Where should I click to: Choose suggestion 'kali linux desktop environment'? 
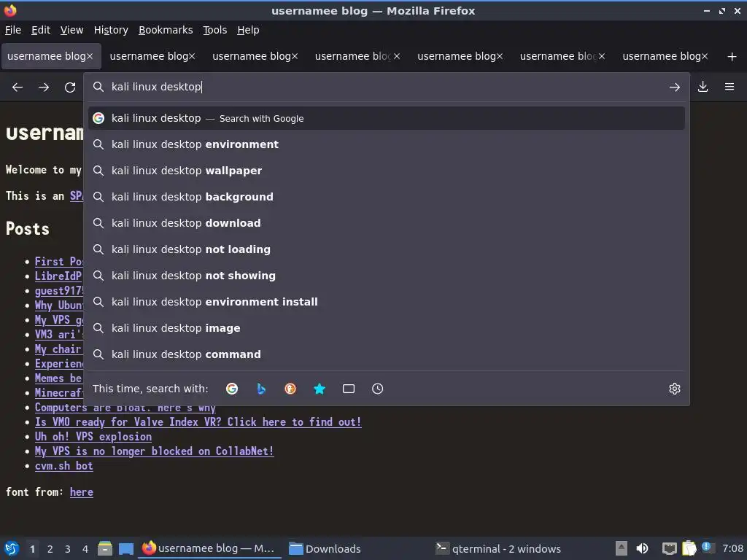[x=387, y=144]
